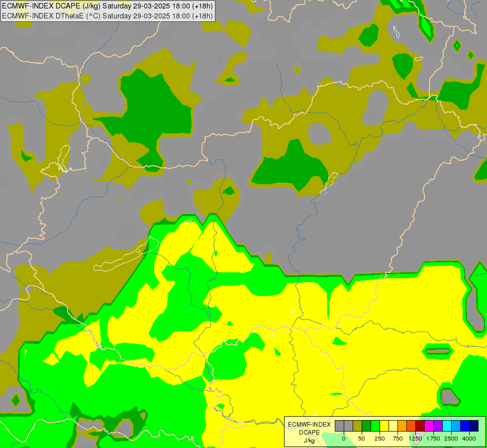Click the legend value label 4000
Viewport: 487px width, 448px height.
pos(469,439)
